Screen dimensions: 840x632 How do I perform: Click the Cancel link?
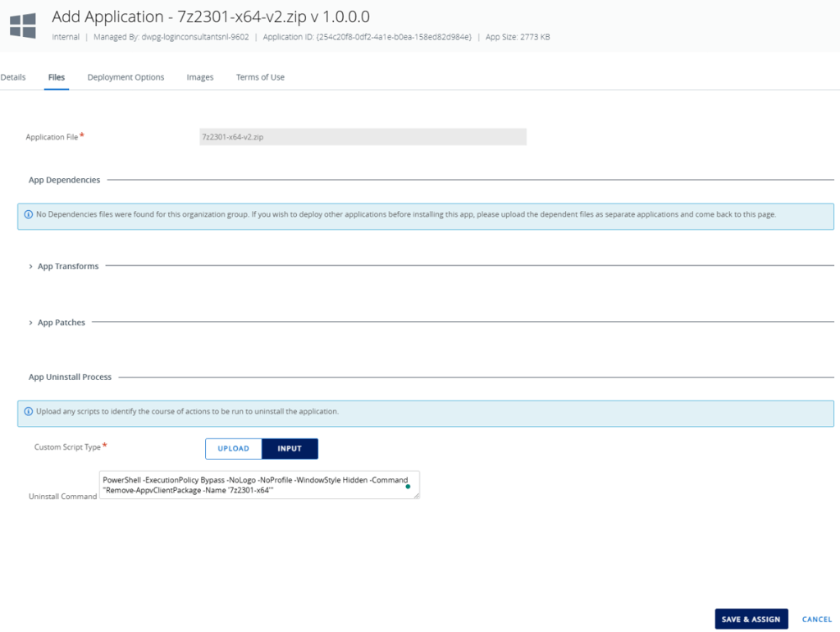816,619
